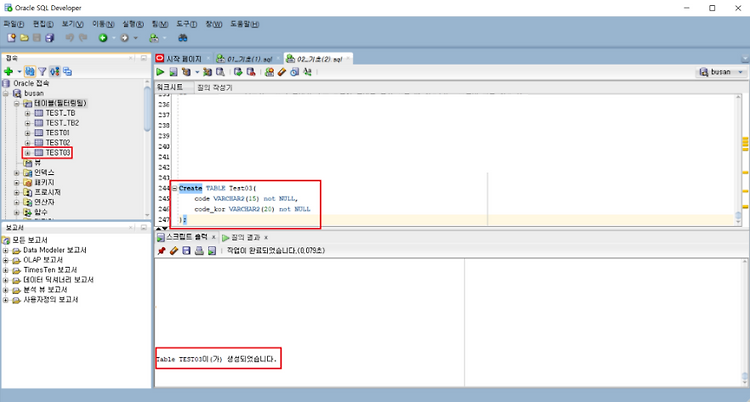Run statement with the green play icon
Viewport: 750px width, 402px height.
tap(160, 72)
